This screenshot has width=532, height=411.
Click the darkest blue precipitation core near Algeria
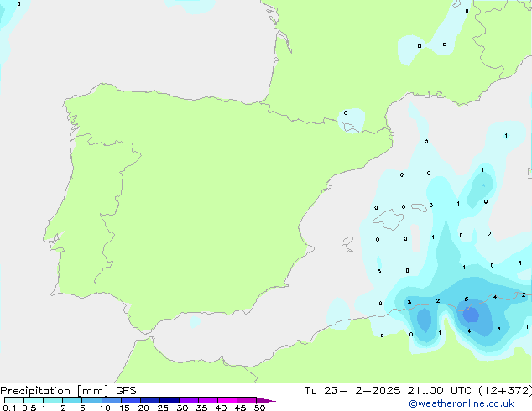point(471,315)
